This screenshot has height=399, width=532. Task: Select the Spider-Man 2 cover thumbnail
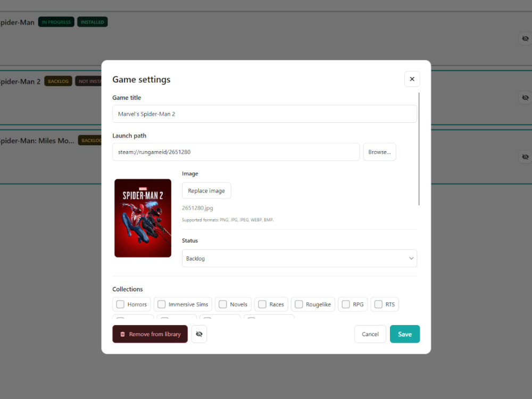(143, 218)
